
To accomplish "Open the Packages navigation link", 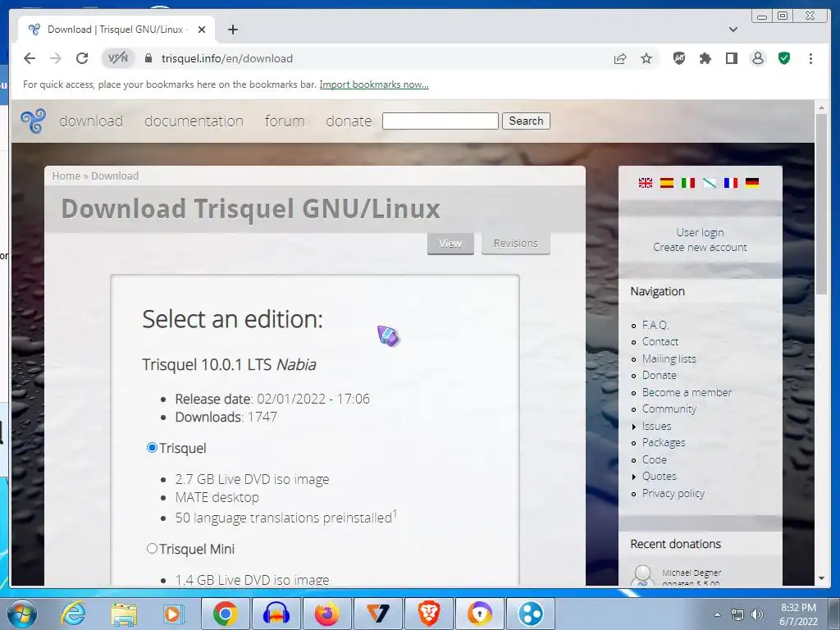I will click(x=664, y=442).
